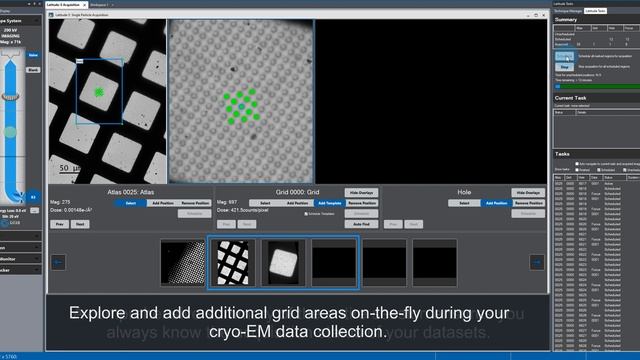Click the blue center marker in the grid image
This screenshot has width=640, height=360.
242,107
